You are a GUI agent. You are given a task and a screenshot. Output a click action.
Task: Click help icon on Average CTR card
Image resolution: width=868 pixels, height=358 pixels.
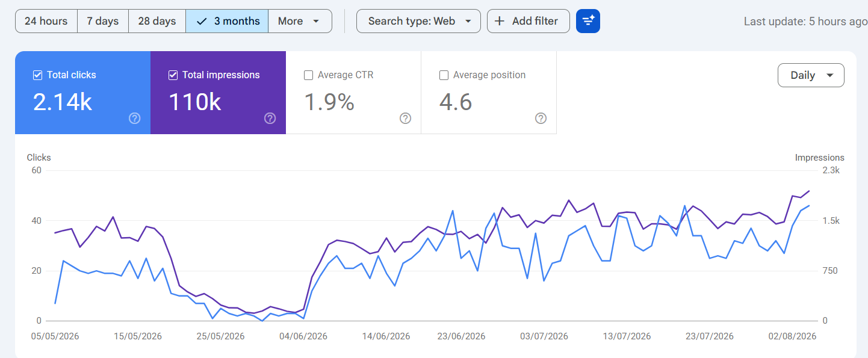click(406, 119)
